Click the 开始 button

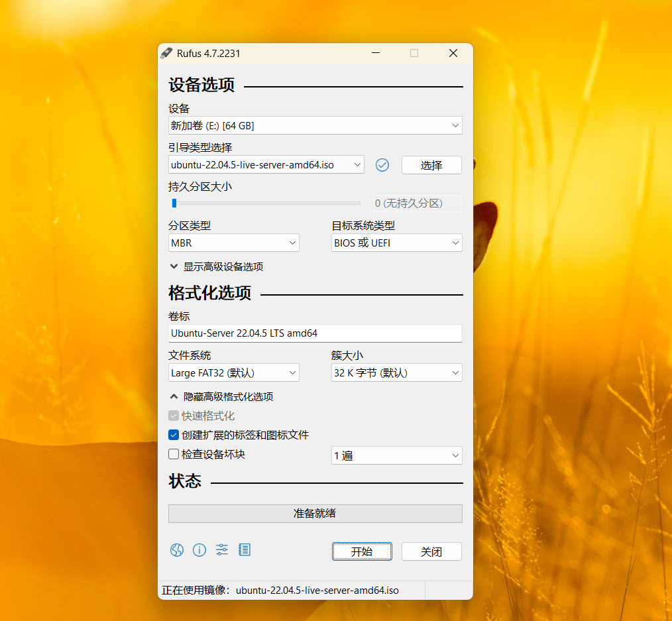362,551
